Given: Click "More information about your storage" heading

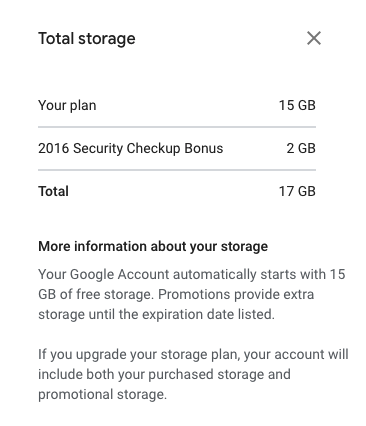Looking at the screenshot, I should 153,247.
